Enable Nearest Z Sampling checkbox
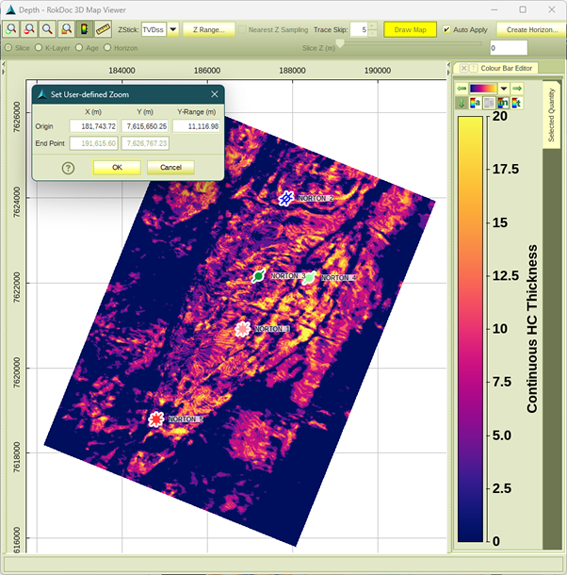 point(242,30)
